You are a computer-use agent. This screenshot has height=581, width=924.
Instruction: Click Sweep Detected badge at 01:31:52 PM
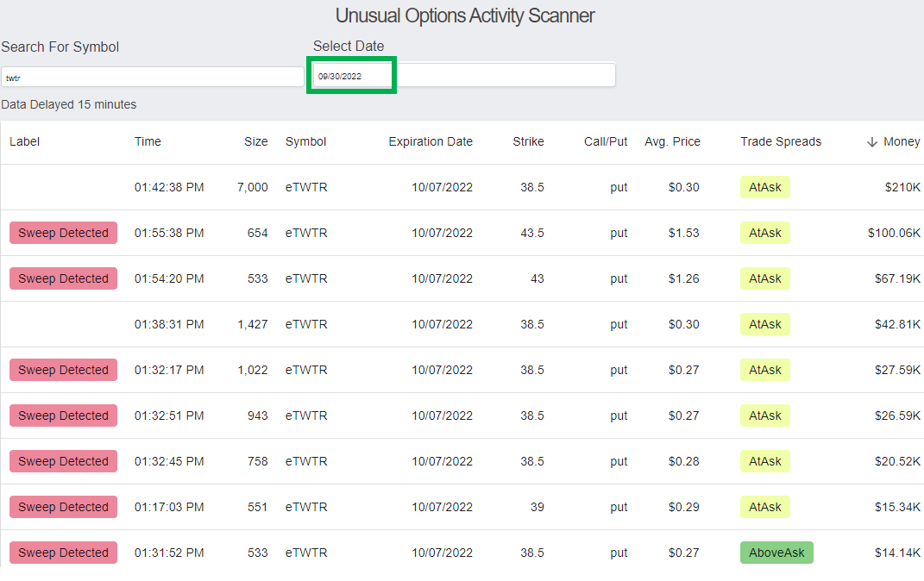coord(63,553)
